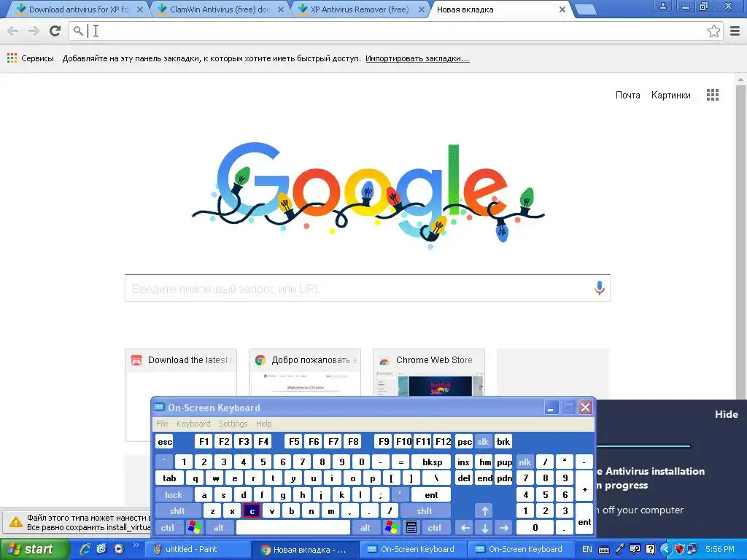Toggle the slk scroll lock key
This screenshot has height=560, width=747.
point(483,441)
